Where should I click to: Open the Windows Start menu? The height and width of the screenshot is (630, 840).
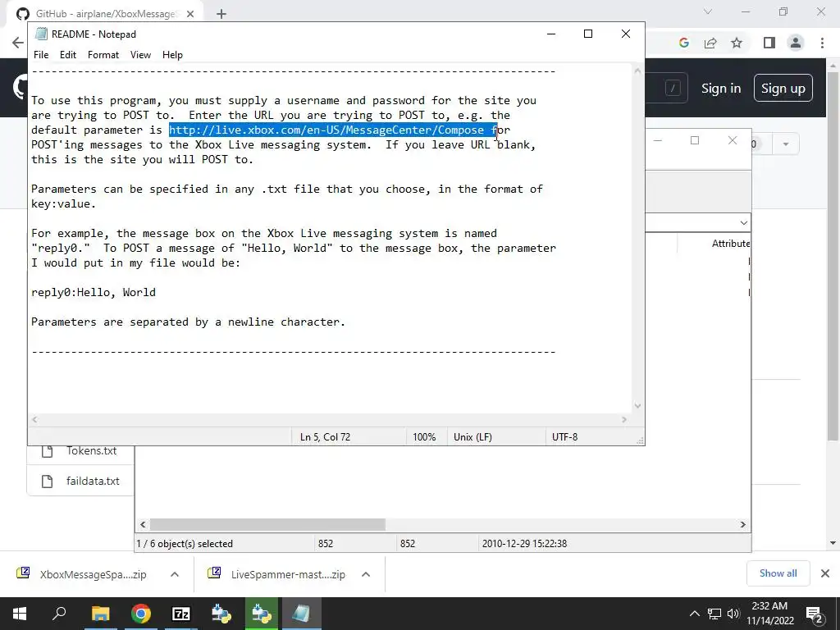coord(20,614)
